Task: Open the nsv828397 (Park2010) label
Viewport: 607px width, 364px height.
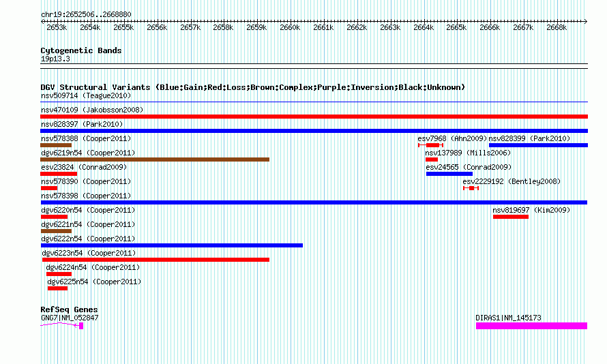Action: [x=82, y=124]
